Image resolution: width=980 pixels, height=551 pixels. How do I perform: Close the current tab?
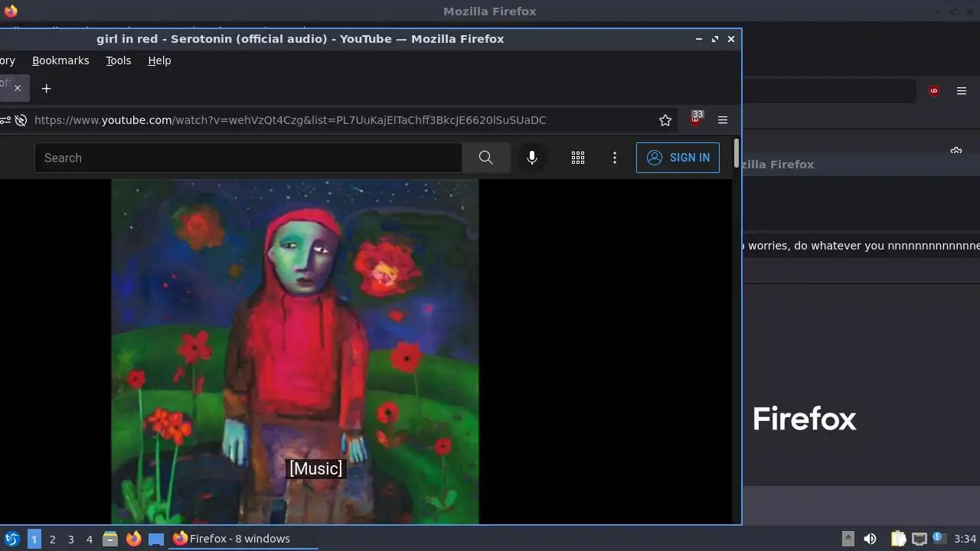(18, 88)
